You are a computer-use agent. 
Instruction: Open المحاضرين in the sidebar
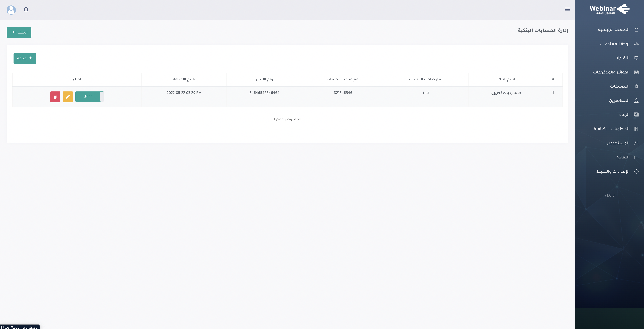pos(619,100)
